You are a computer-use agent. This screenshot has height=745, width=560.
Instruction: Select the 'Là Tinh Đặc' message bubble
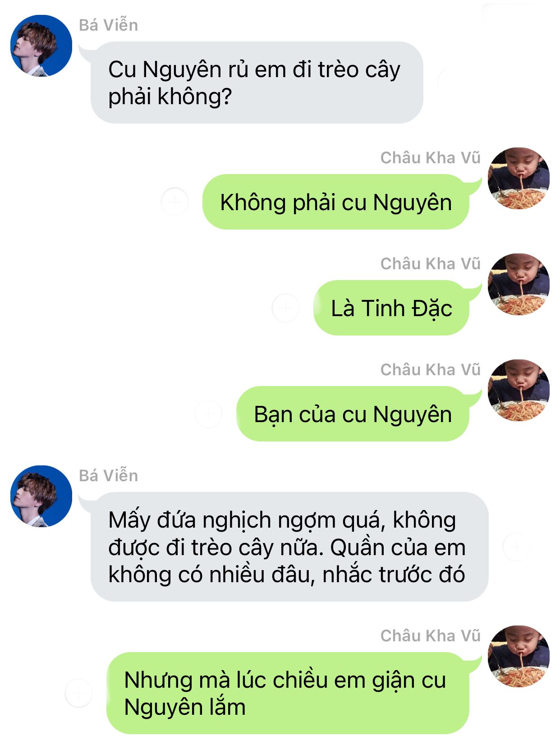click(391, 308)
